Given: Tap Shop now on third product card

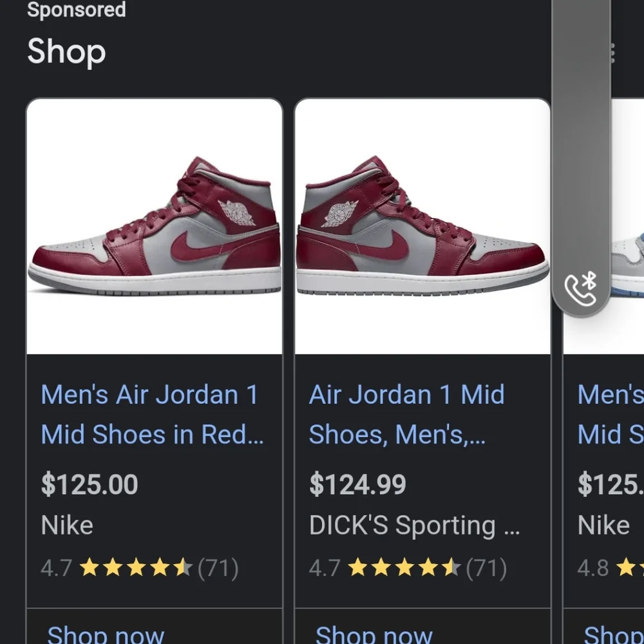Looking at the screenshot, I should [x=614, y=634].
